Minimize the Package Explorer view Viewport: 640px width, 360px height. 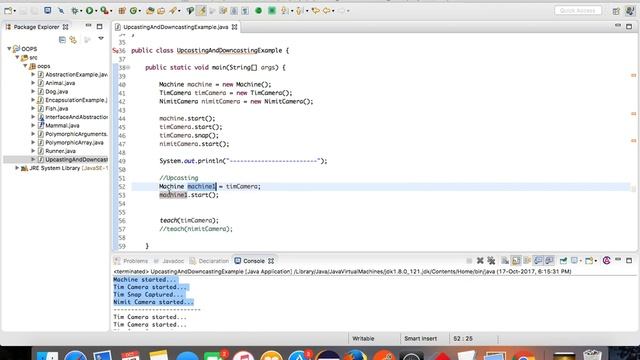click(89, 27)
